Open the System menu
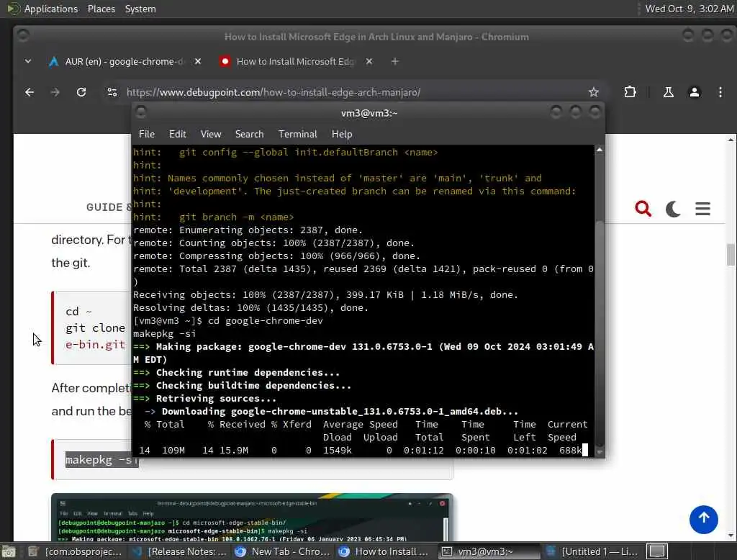 point(140,9)
